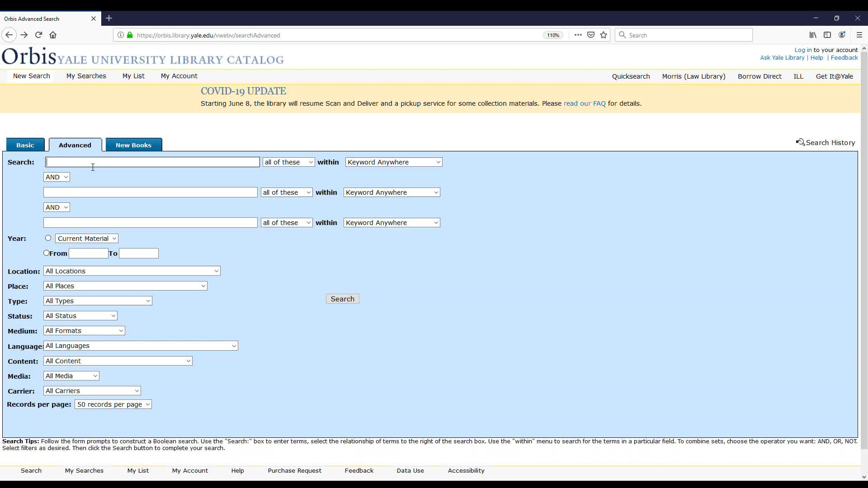The width and height of the screenshot is (868, 488).
Task: Open the first 'all of these' dropdown
Action: (288, 162)
